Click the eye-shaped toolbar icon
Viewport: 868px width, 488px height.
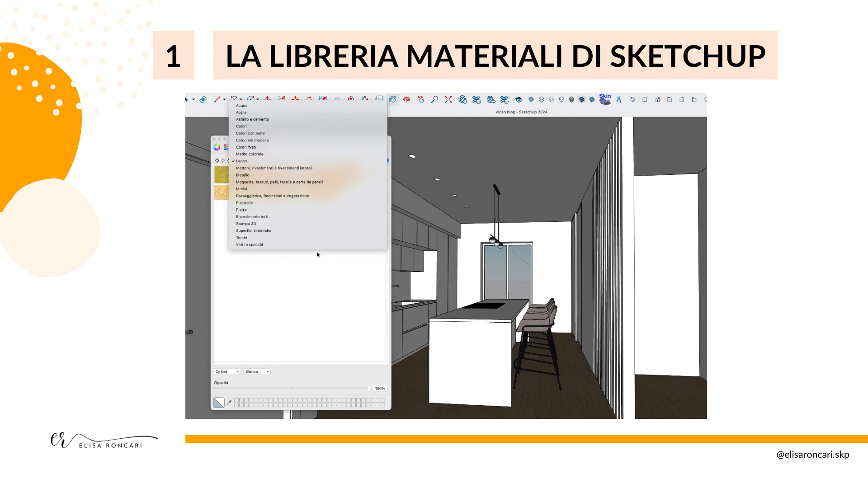(518, 99)
